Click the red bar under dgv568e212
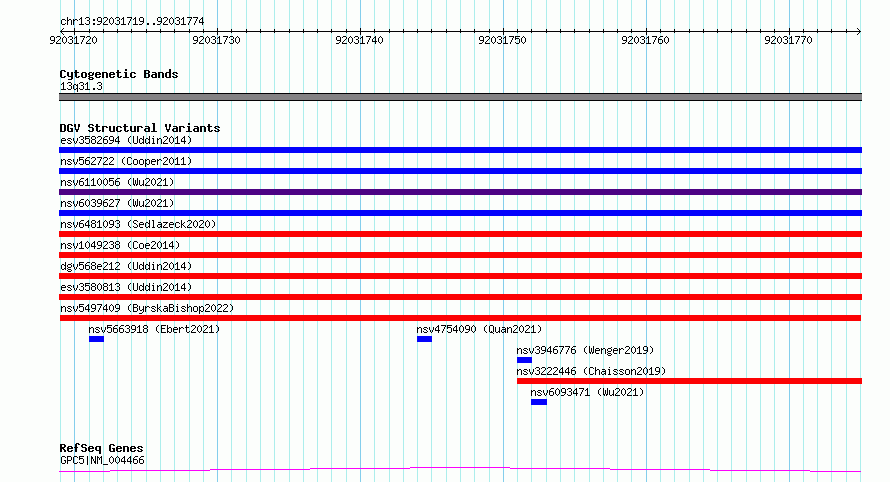 coord(460,276)
